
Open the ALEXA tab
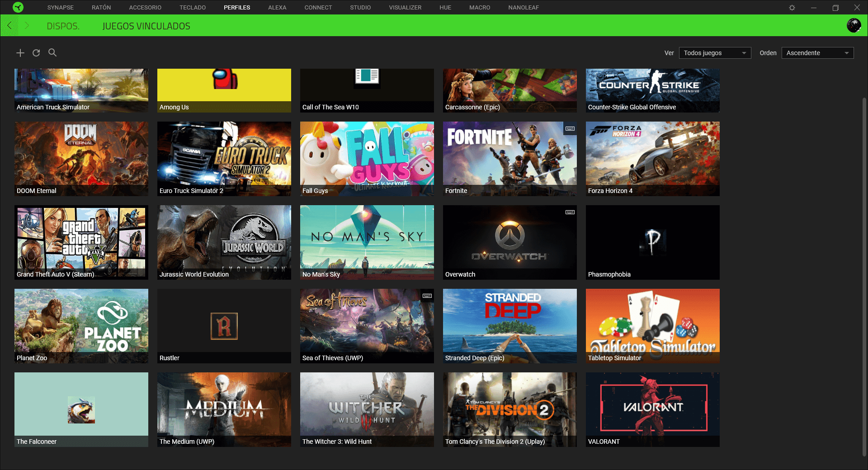pos(277,8)
